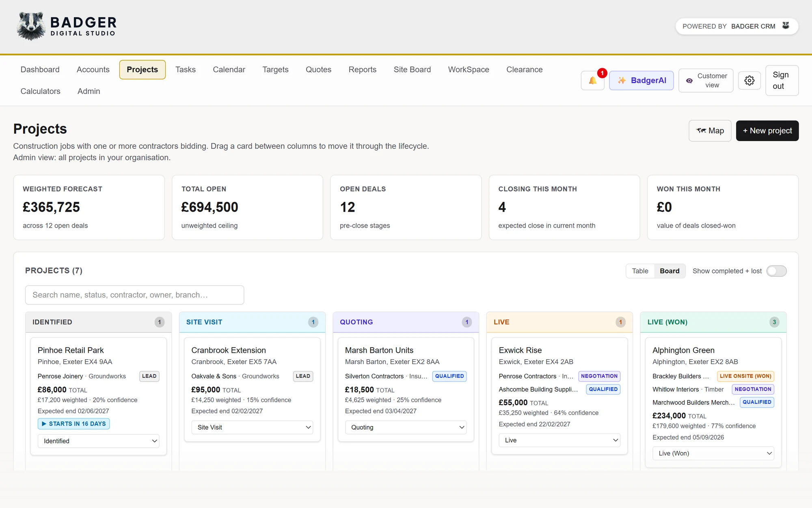The height and width of the screenshot is (508, 812).
Task: Open Exwick Rise Live stage dropdown
Action: [x=559, y=440]
